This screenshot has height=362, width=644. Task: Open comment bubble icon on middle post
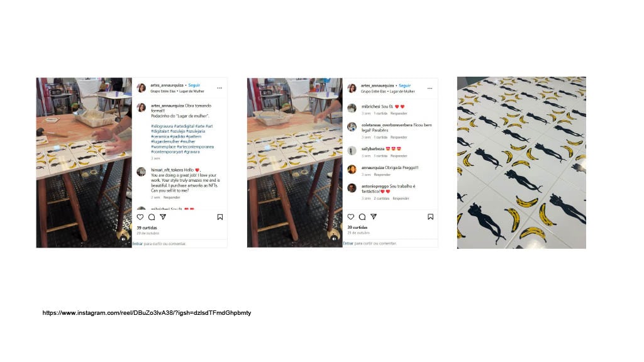pyautogui.click(x=362, y=216)
